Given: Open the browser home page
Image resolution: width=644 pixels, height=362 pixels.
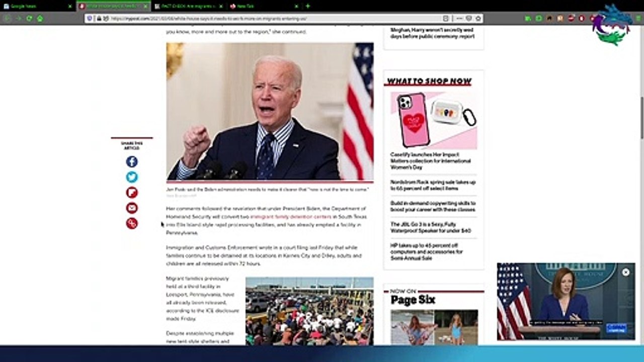Looking at the screenshot, I should [x=40, y=18].
